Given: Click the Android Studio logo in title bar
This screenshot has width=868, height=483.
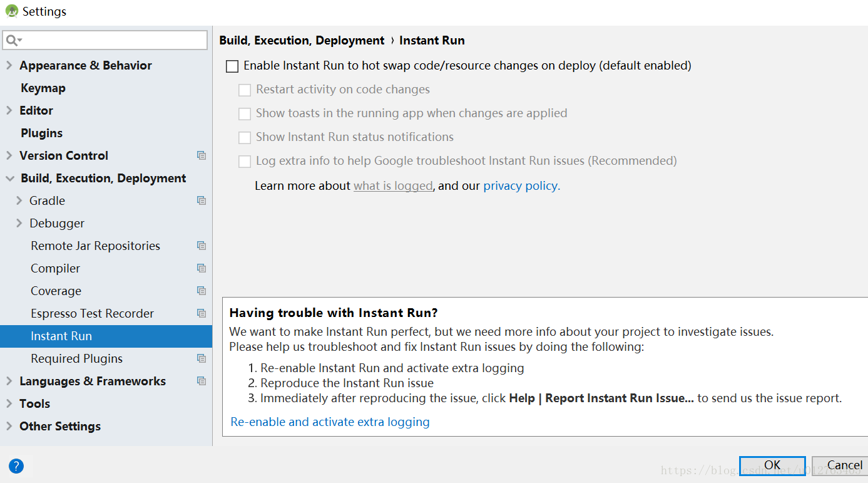Looking at the screenshot, I should 12,11.
